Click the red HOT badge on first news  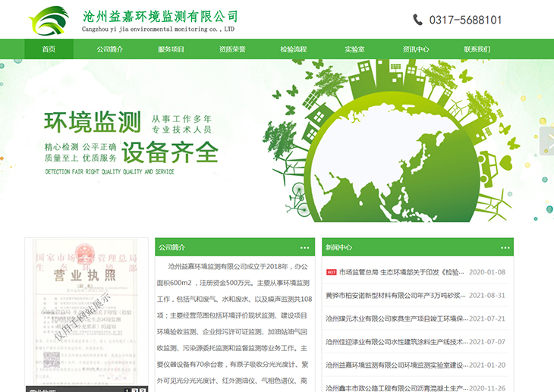pos(331,272)
